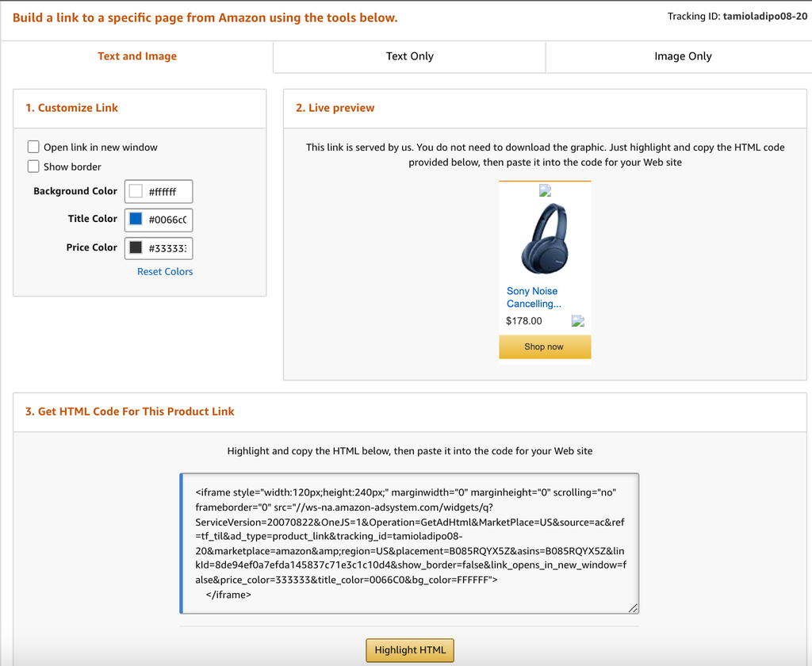
Task: Click the Price Color hex value field
Action: (168, 248)
